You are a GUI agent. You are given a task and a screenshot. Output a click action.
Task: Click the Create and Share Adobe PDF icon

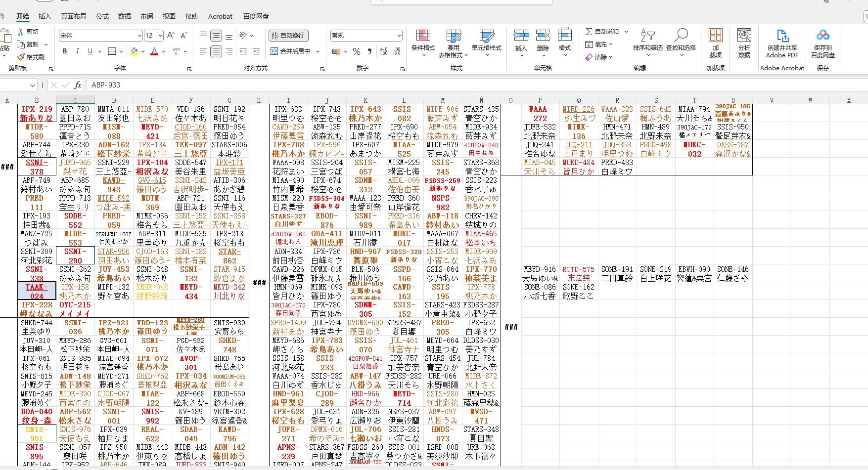click(782, 36)
